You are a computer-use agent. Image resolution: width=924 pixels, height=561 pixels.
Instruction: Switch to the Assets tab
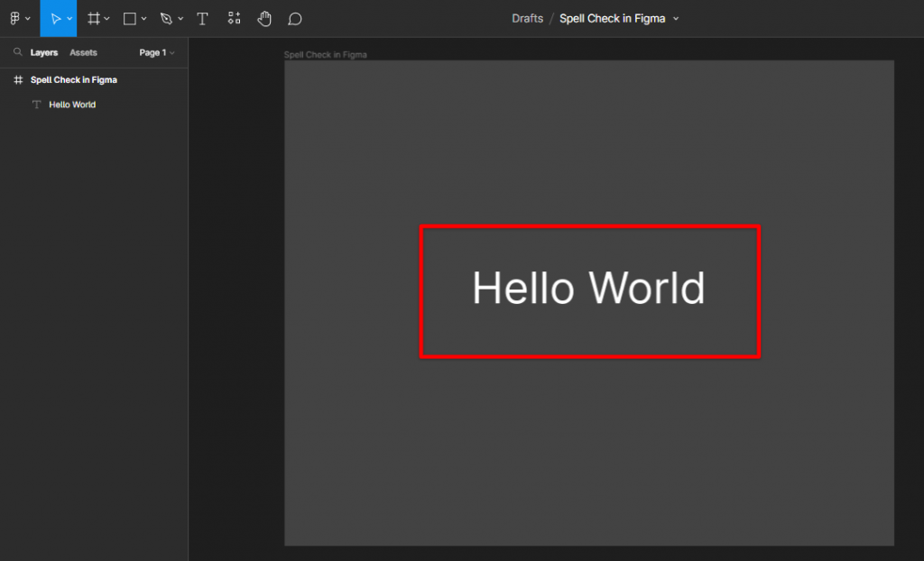83,52
